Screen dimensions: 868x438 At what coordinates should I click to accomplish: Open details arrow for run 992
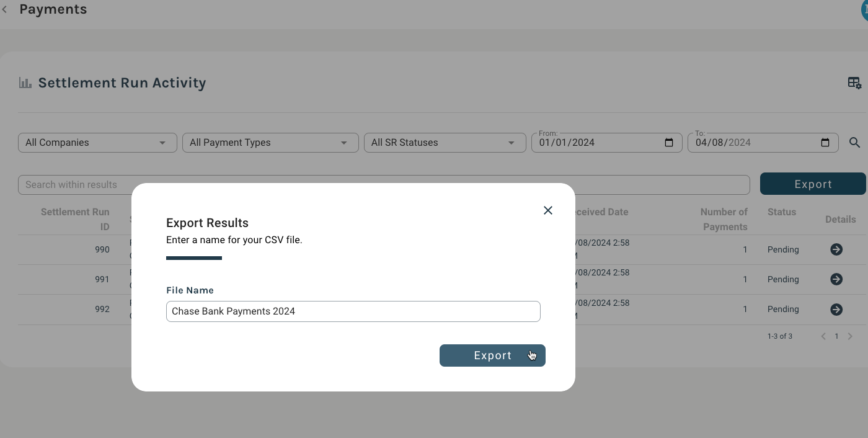(x=836, y=309)
